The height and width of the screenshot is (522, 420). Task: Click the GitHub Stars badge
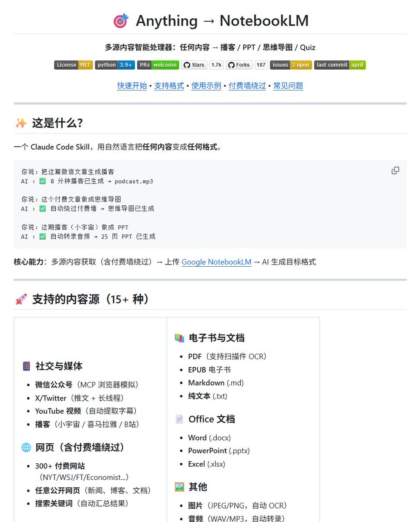coord(194,65)
